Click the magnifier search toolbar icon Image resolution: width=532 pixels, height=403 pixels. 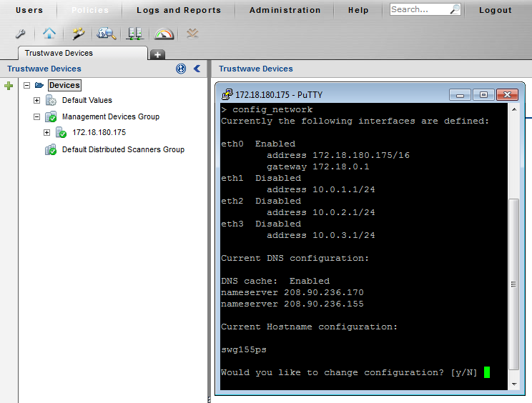107,34
